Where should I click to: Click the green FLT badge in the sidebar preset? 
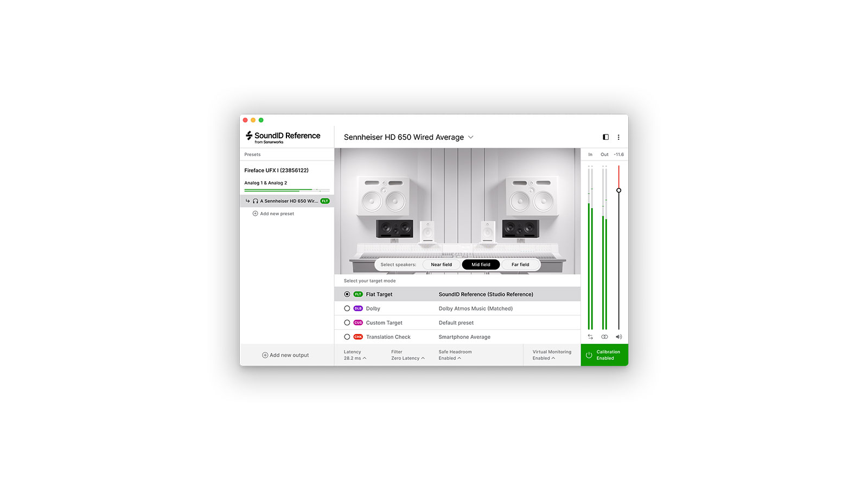coord(325,201)
